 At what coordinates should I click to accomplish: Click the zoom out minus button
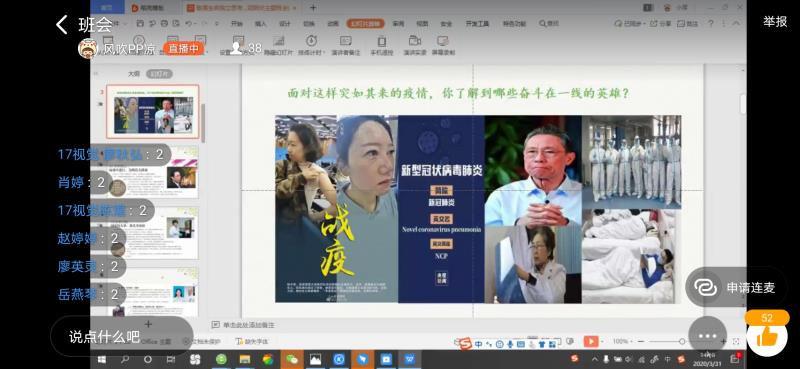[641, 341]
